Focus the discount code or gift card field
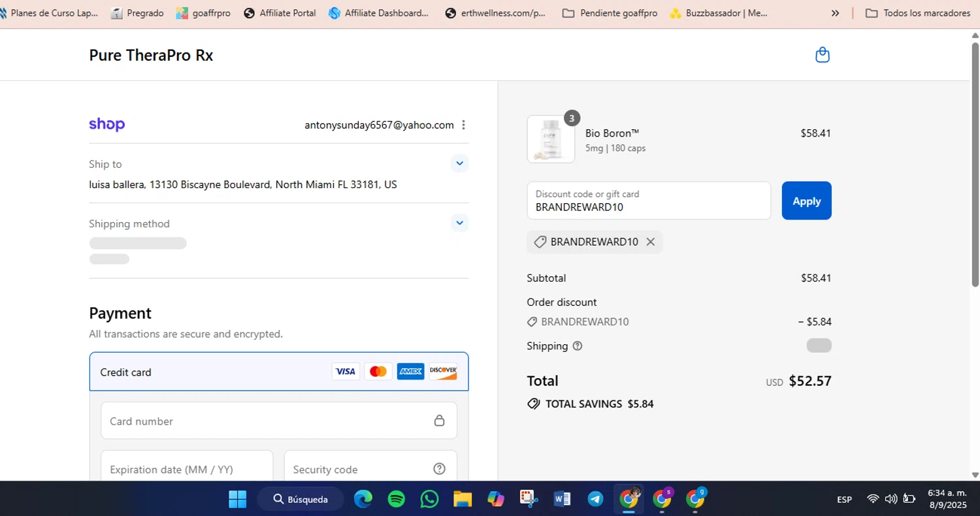 [x=649, y=201]
